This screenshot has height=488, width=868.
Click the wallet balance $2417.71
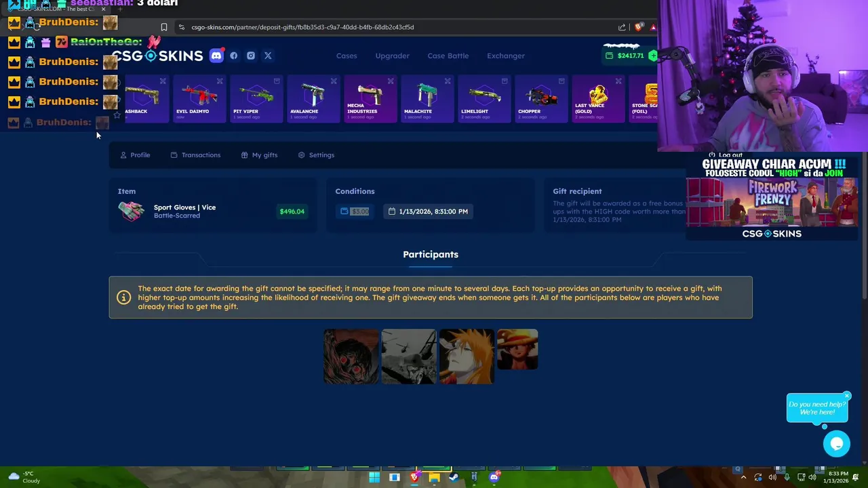point(625,56)
